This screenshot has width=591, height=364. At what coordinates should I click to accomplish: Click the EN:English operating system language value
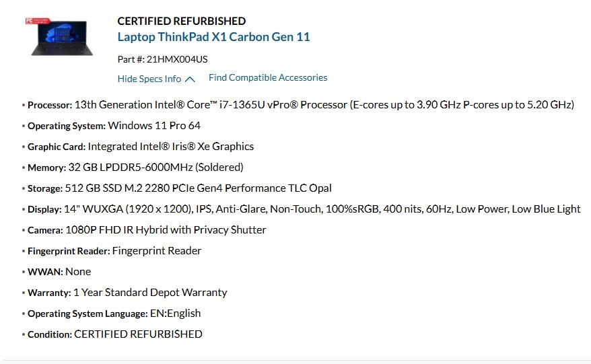coord(175,314)
